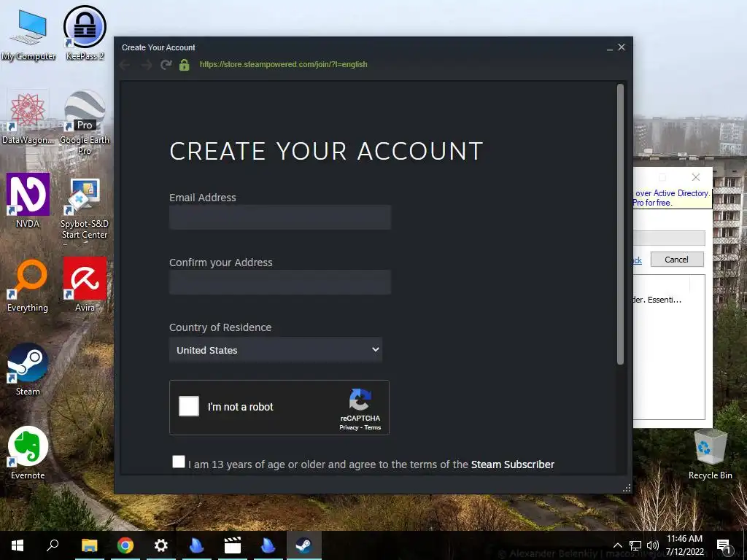The height and width of the screenshot is (560, 747).
Task: Open the volume speaker tray icon
Action: (653, 545)
